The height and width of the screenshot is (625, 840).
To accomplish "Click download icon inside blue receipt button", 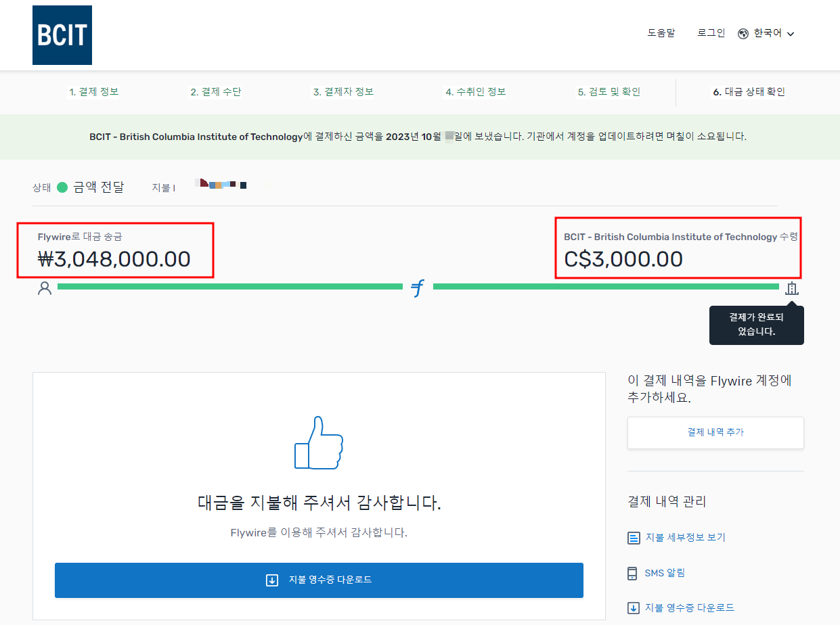I will [x=272, y=580].
